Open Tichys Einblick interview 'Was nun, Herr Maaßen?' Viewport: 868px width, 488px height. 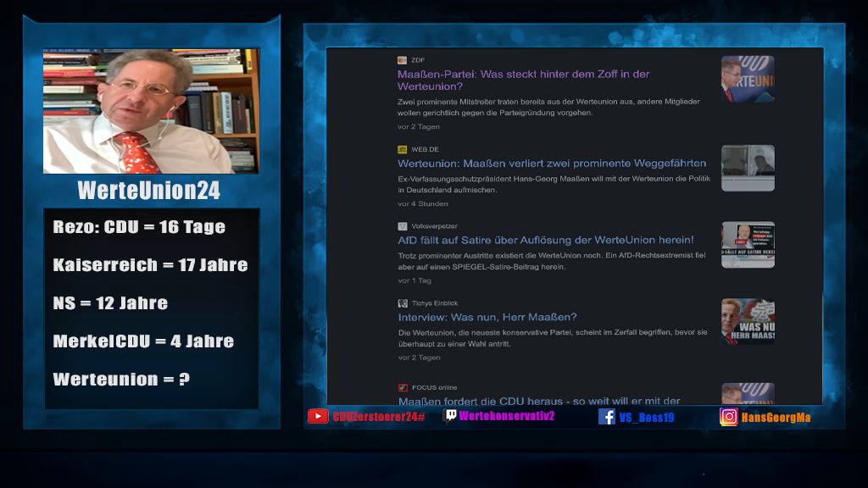[487, 317]
